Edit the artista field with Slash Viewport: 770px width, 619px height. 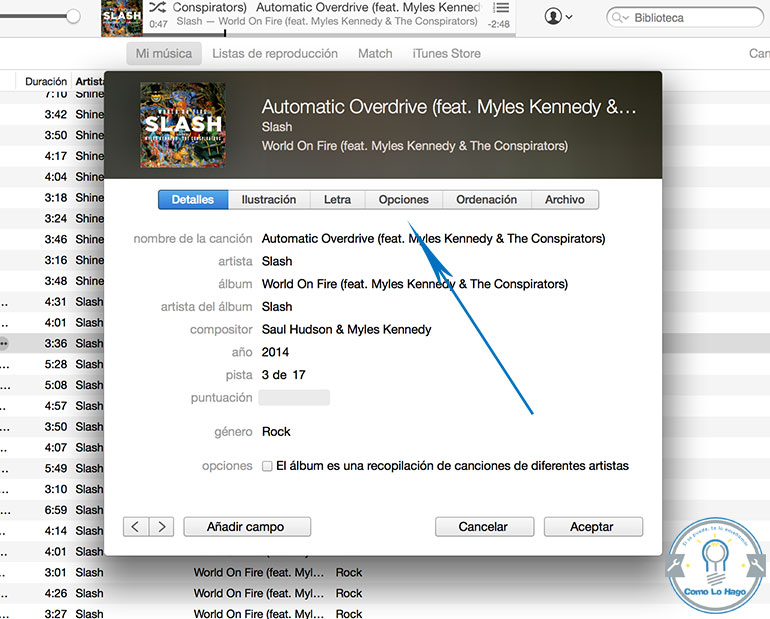[x=277, y=261]
